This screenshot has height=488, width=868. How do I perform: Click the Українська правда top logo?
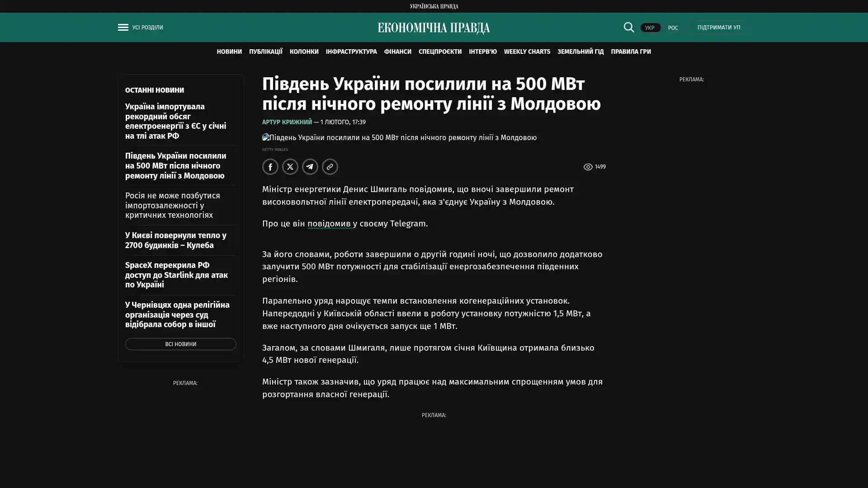click(x=434, y=6)
